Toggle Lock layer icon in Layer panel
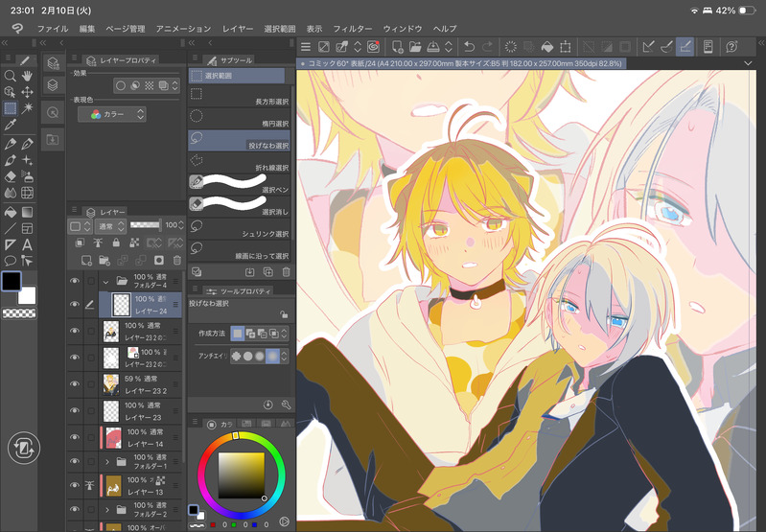Image resolution: width=766 pixels, height=532 pixels. 116,243
